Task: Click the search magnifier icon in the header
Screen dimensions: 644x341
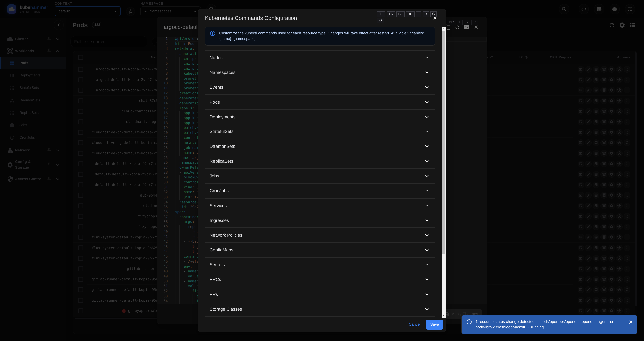Action: [564, 9]
